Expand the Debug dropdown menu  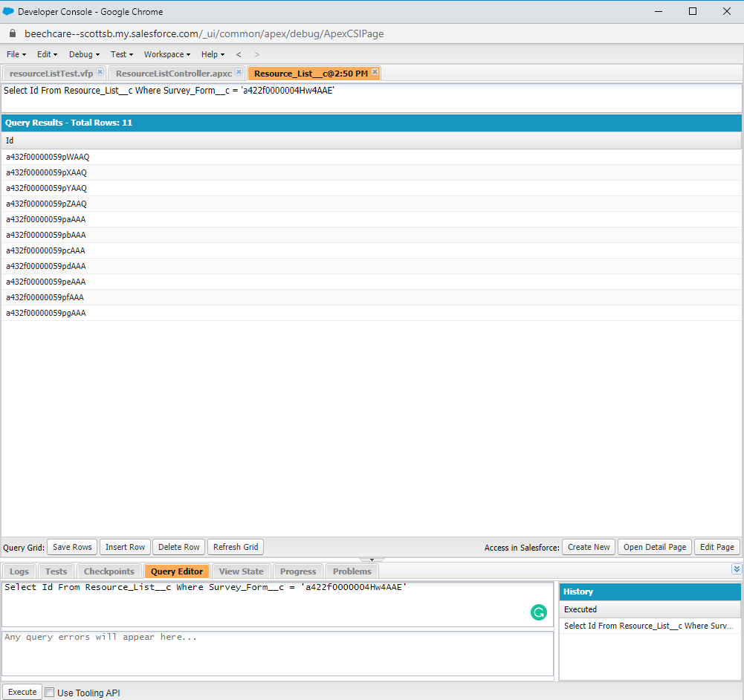click(84, 54)
